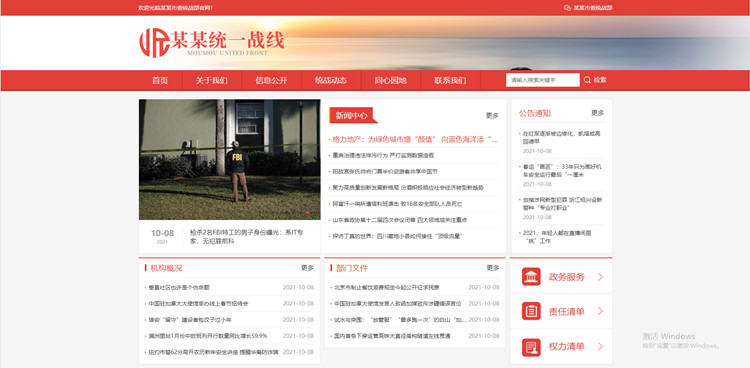This screenshot has height=368, width=750.
Task: Open the 关于我们 navigation menu item
Action: coord(211,80)
